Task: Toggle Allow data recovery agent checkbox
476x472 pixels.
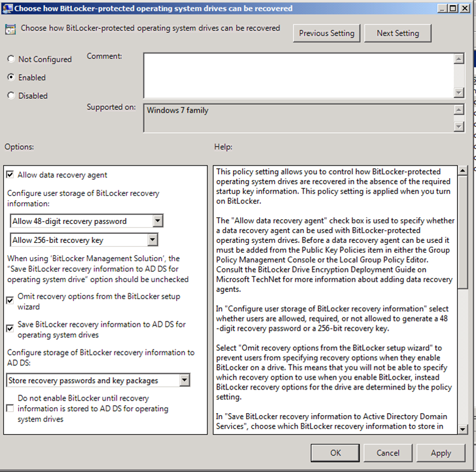Action: 10,175
